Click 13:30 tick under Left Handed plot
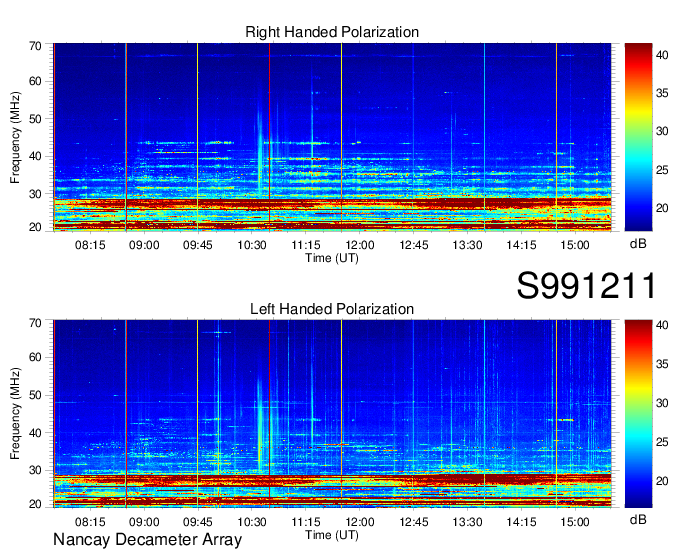 (468, 522)
